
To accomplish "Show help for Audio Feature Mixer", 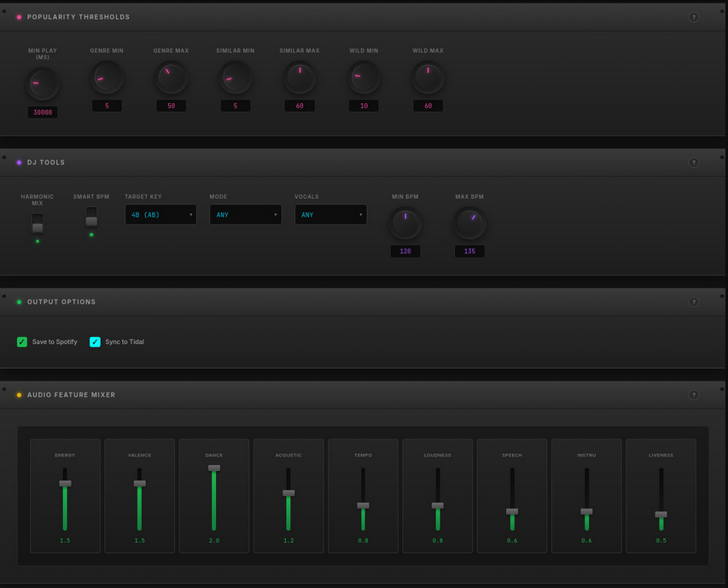I will (x=693, y=395).
